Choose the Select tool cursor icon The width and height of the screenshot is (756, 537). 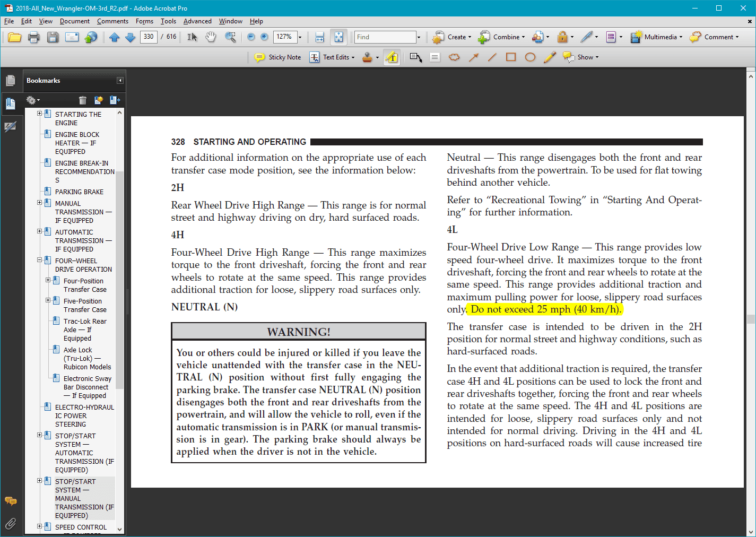(192, 37)
